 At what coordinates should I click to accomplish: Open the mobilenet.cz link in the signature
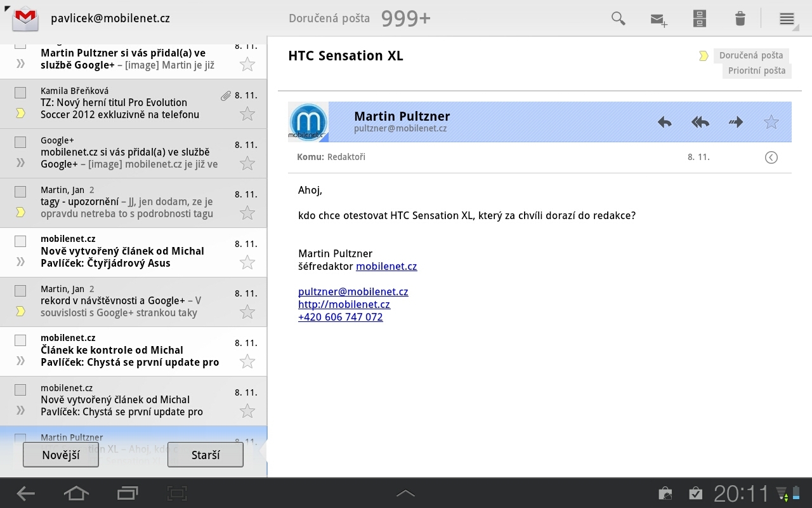(386, 266)
